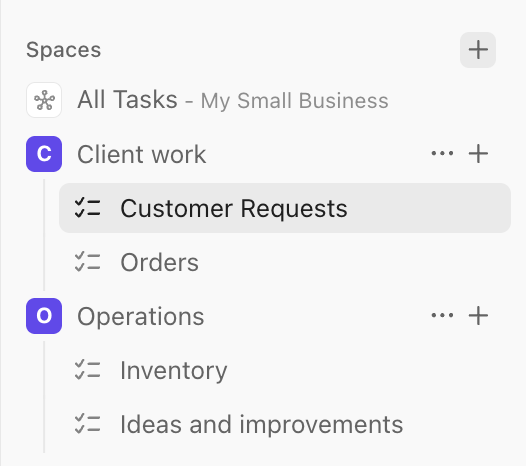Image resolution: width=526 pixels, height=466 pixels.
Task: Click the Inventory list checklist icon
Action: pos(87,370)
